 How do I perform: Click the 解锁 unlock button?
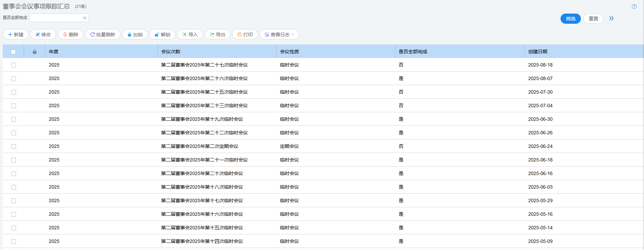click(162, 35)
